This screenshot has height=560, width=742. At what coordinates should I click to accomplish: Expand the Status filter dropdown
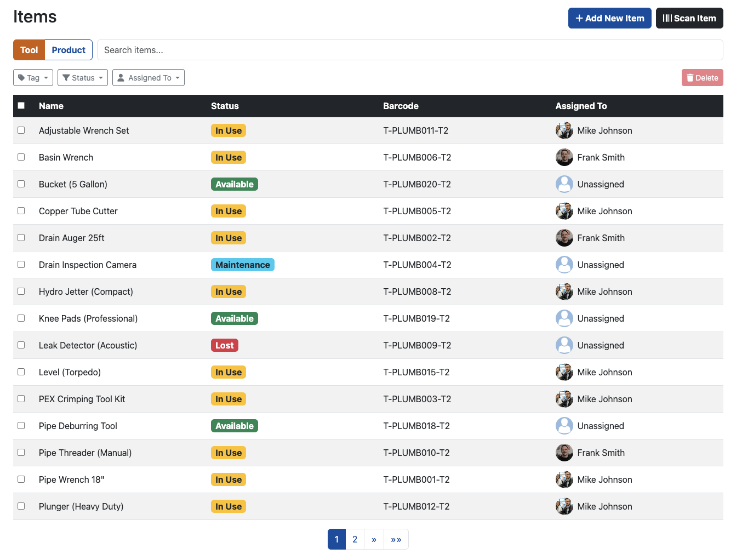(83, 77)
